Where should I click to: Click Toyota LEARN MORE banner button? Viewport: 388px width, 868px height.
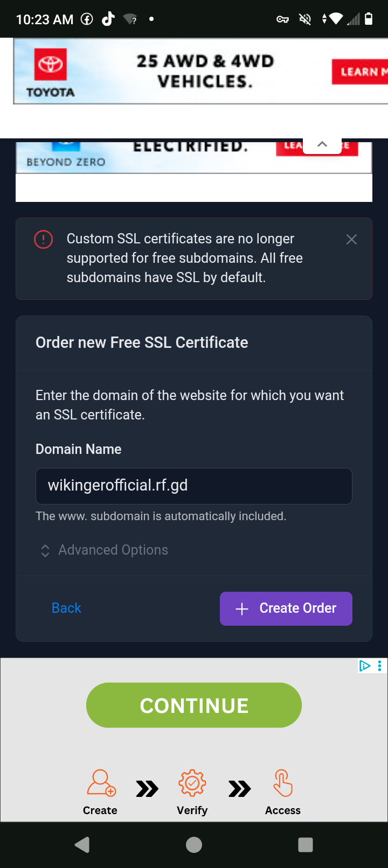tap(360, 72)
